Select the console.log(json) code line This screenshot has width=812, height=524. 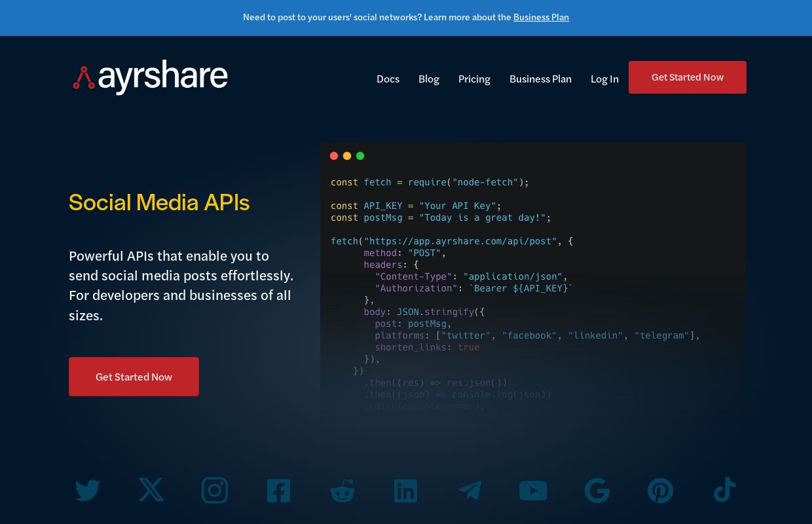click(458, 394)
